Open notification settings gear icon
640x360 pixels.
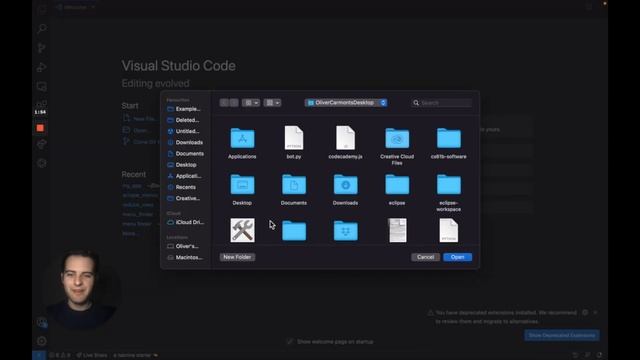coord(585,312)
